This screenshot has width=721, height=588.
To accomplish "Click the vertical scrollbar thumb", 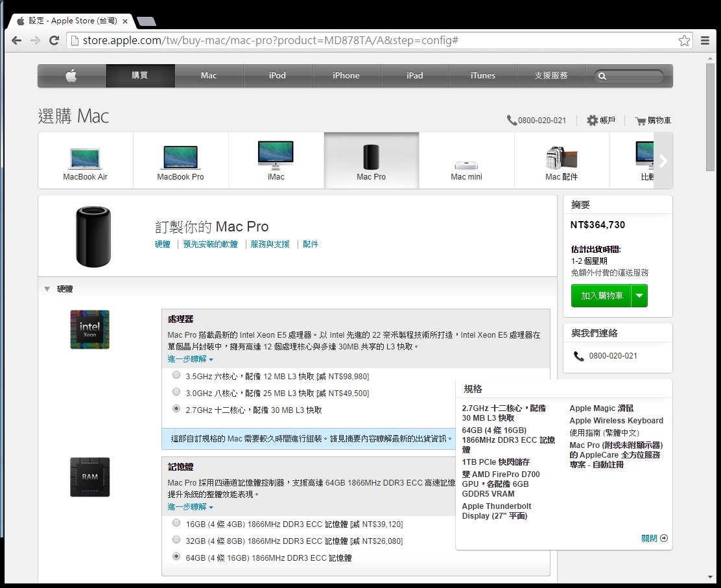I will 711,117.
